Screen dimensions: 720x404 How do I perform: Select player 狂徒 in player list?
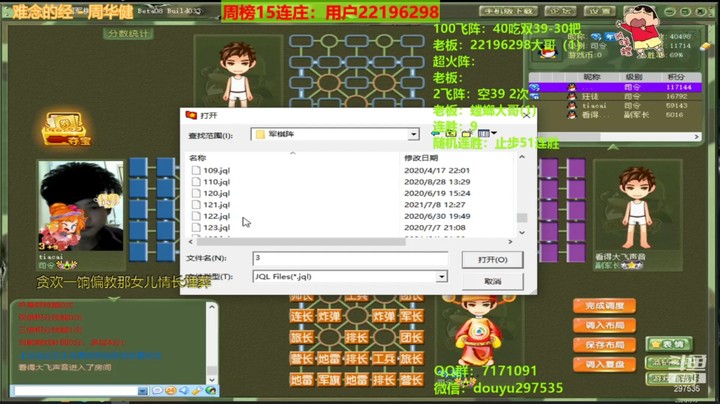click(x=615, y=96)
